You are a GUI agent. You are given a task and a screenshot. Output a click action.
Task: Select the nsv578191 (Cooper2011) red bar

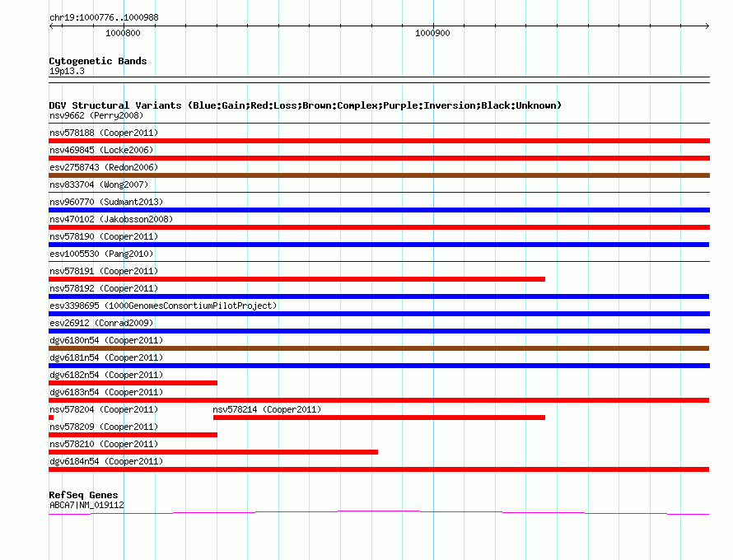[296, 279]
